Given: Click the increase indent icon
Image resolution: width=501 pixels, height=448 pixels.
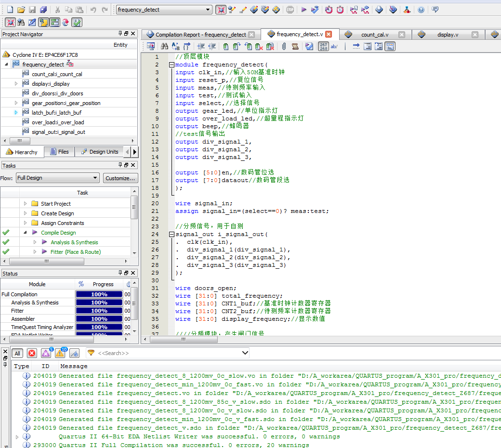Looking at the screenshot, I should (201, 46).
